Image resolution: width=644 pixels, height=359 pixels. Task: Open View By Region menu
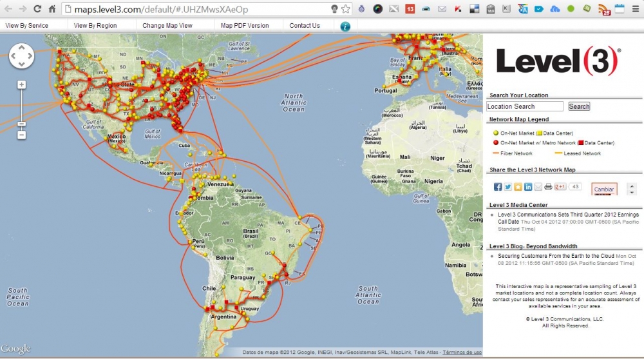(95, 26)
